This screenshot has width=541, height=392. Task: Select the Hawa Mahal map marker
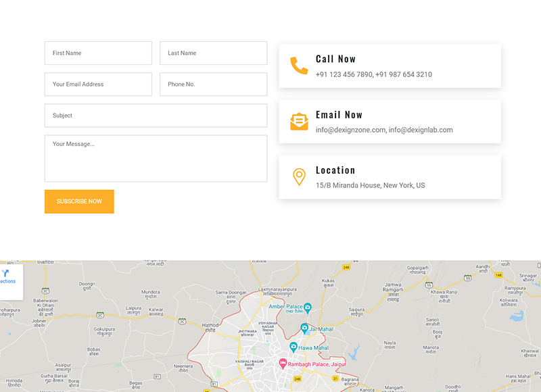[293, 347]
